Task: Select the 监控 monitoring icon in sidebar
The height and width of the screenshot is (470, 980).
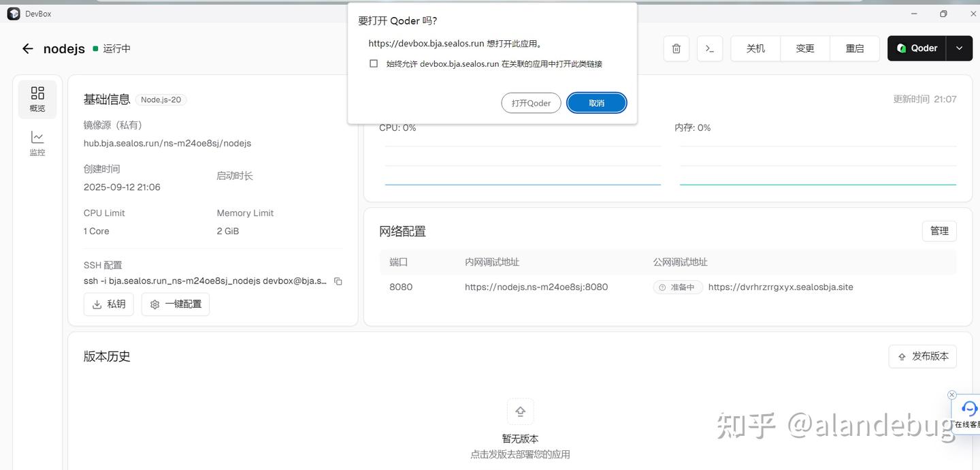Action: tap(37, 143)
